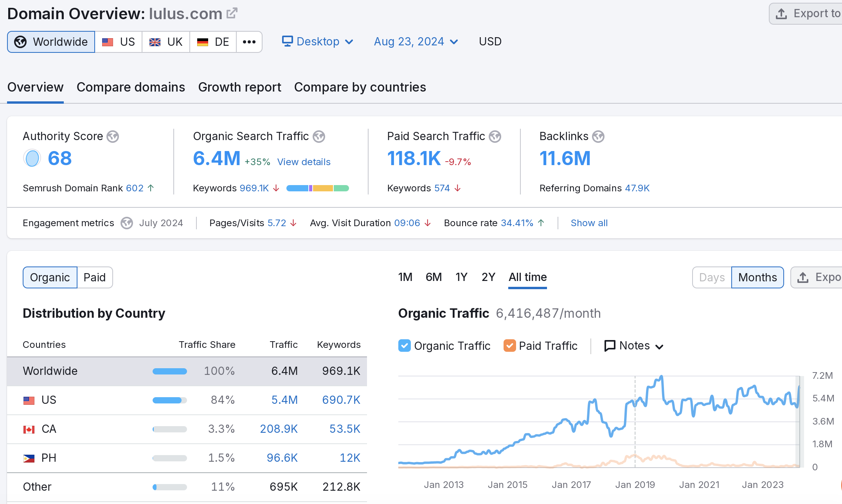Click globe info icon beside Authority Score
This screenshot has height=504, width=842.
click(x=113, y=137)
